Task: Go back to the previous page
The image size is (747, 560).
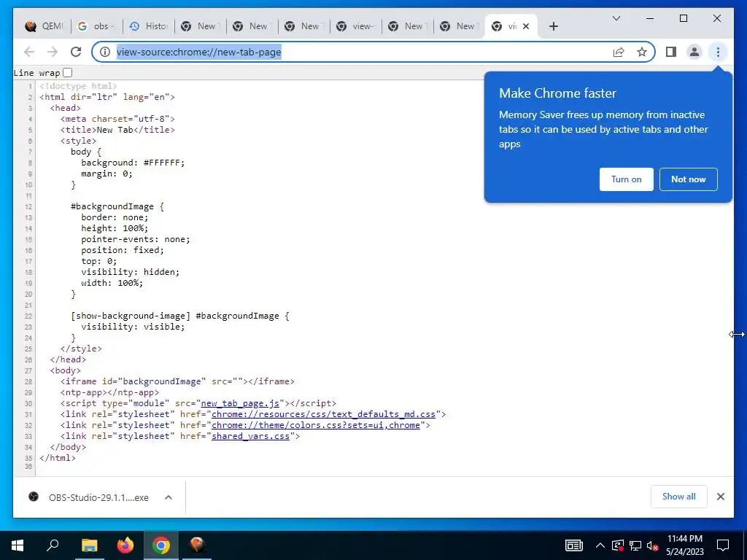Action: (x=29, y=52)
